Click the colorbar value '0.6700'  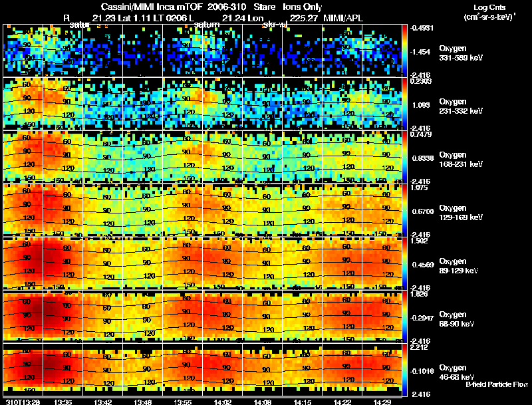(423, 211)
